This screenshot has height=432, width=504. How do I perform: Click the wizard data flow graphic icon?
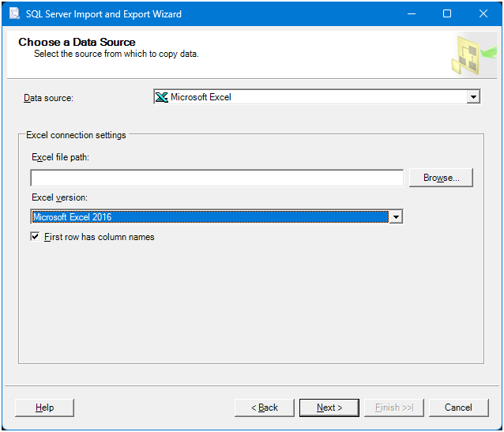[x=473, y=55]
